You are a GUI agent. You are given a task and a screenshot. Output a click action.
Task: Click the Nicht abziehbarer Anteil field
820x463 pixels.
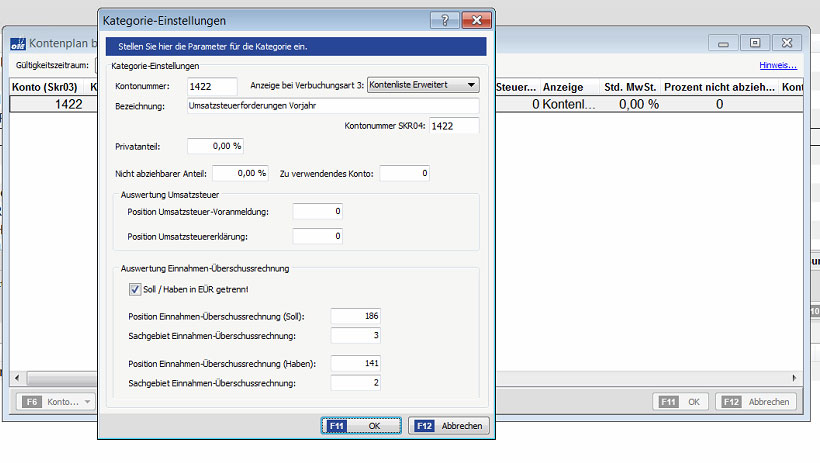[241, 173]
